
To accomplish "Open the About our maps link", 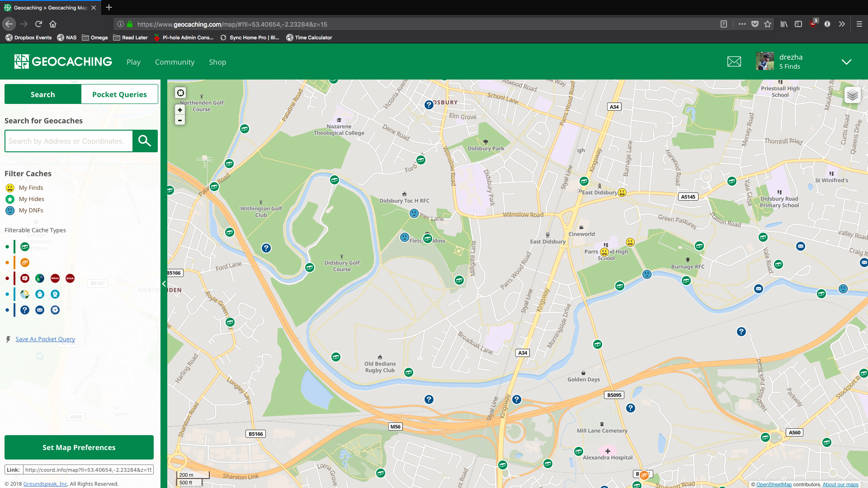I will [840, 484].
